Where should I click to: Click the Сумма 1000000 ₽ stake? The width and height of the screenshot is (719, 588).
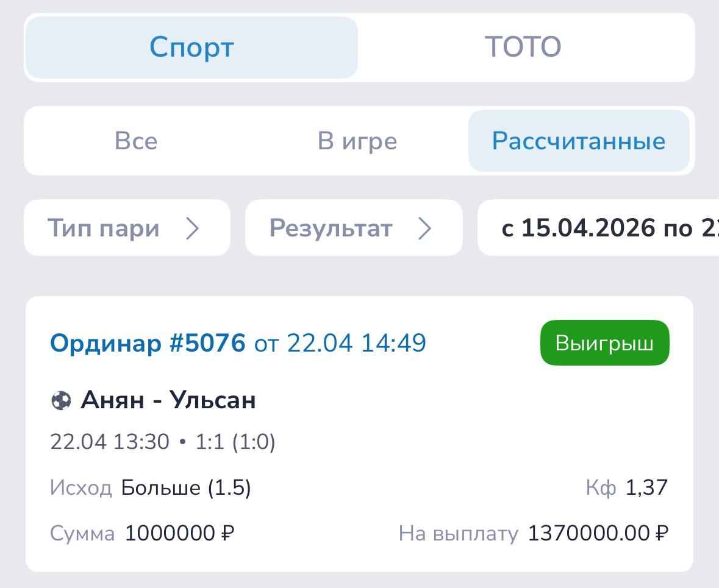179,534
